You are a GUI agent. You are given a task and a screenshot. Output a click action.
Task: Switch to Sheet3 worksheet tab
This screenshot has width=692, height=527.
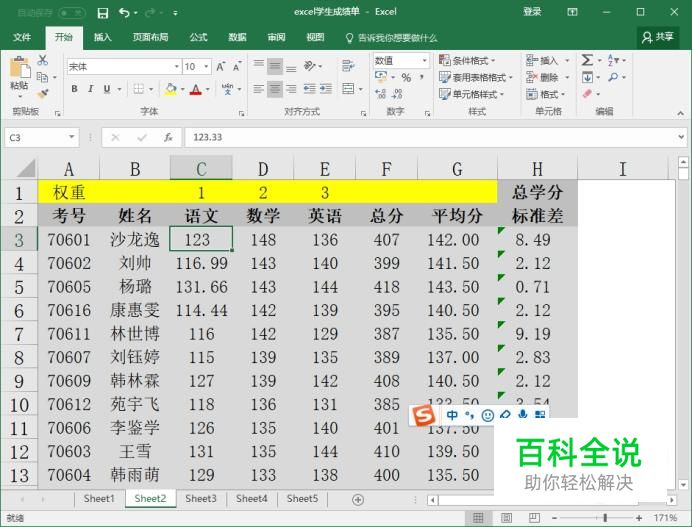pos(201,499)
